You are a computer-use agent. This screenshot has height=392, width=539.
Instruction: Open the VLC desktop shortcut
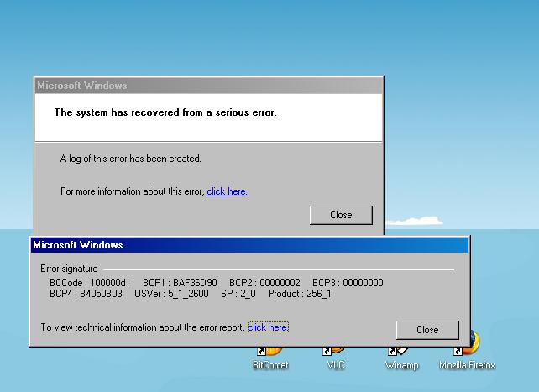336,358
